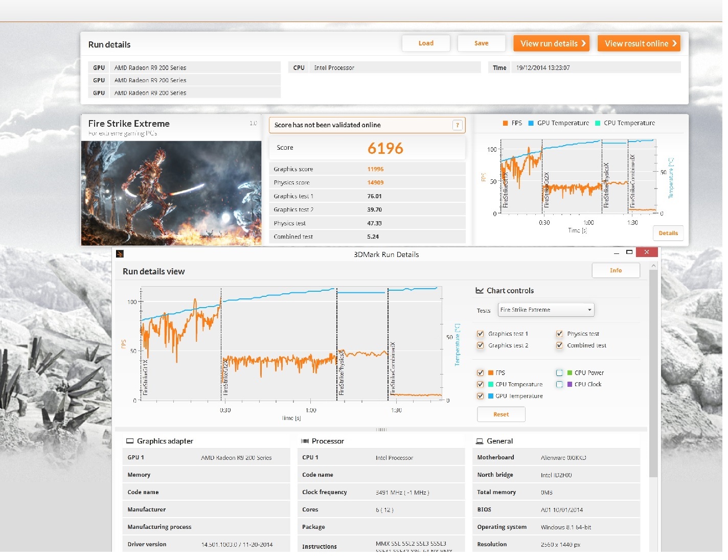Image resolution: width=728 pixels, height=560 pixels.
Task: Click the View result online button
Action: click(639, 43)
